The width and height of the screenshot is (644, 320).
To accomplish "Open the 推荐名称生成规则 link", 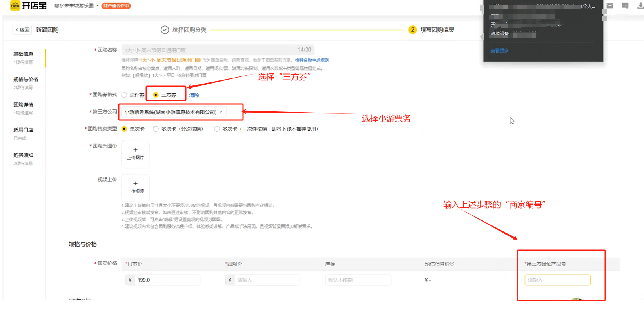I will click(312, 60).
